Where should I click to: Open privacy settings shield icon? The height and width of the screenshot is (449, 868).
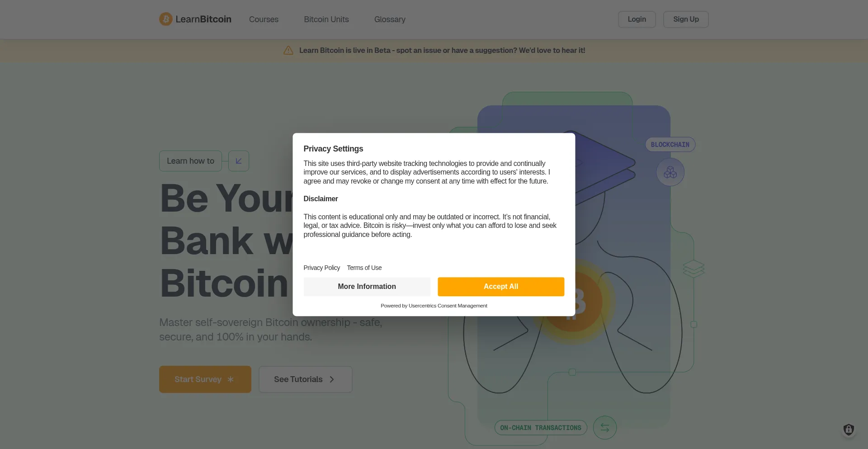[849, 429]
